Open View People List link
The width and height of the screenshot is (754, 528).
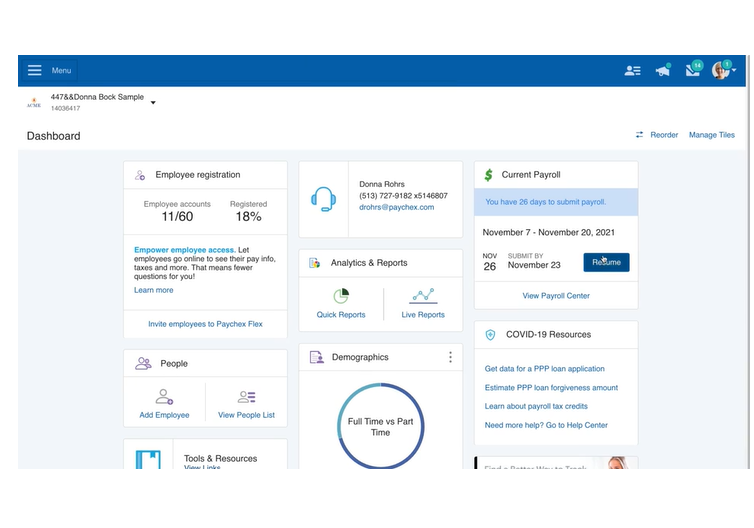pos(246,415)
